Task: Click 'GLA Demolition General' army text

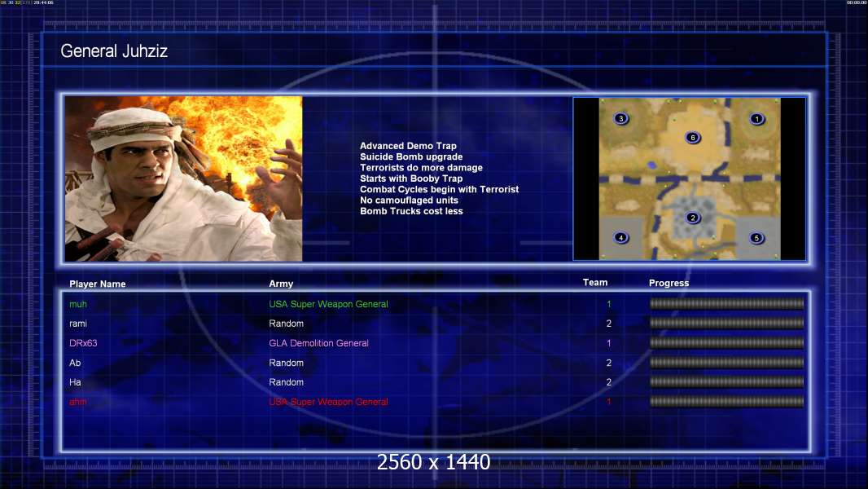Action: click(x=319, y=343)
